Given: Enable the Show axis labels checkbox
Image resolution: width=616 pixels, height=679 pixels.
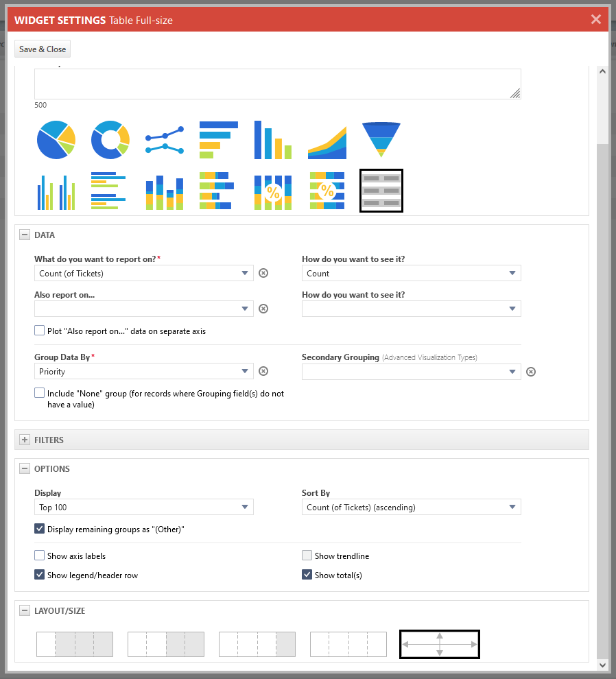Looking at the screenshot, I should (40, 556).
